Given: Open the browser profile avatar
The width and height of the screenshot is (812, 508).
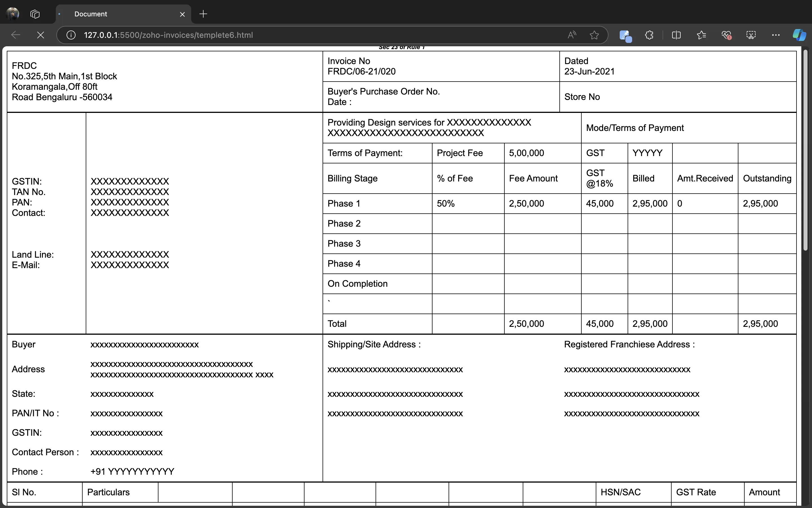Looking at the screenshot, I should pos(13,14).
